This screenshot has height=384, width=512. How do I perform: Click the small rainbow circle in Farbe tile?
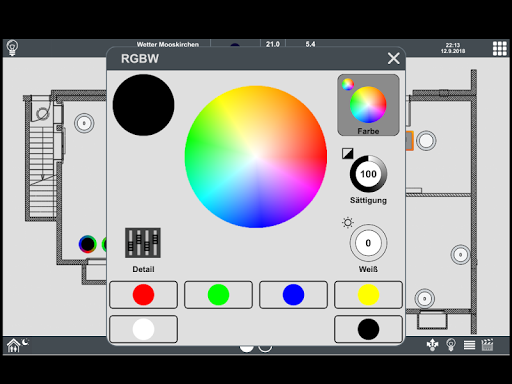coord(348,84)
